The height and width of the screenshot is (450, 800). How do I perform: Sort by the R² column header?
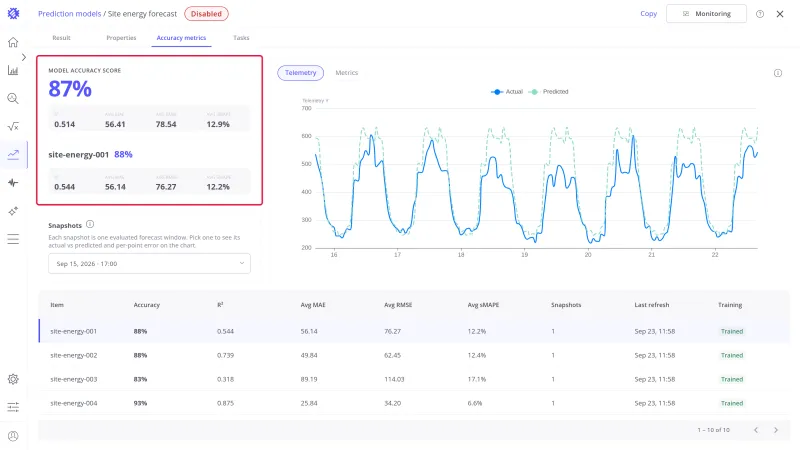point(220,305)
